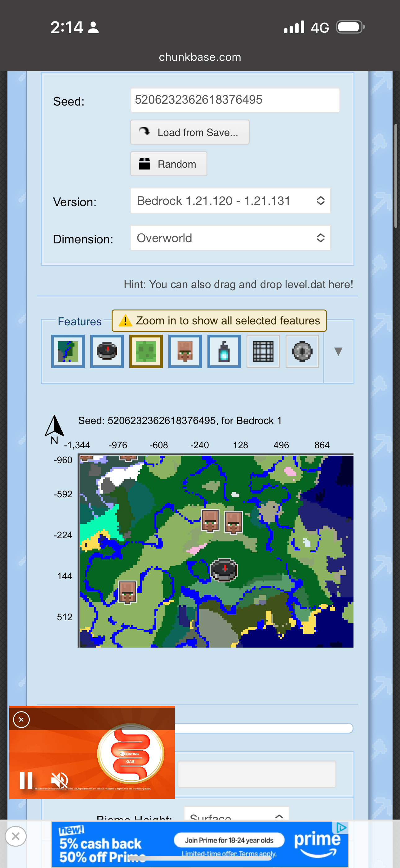This screenshot has height=868, width=400.
Task: Toggle the Biomes feature icon
Action: [x=68, y=351]
